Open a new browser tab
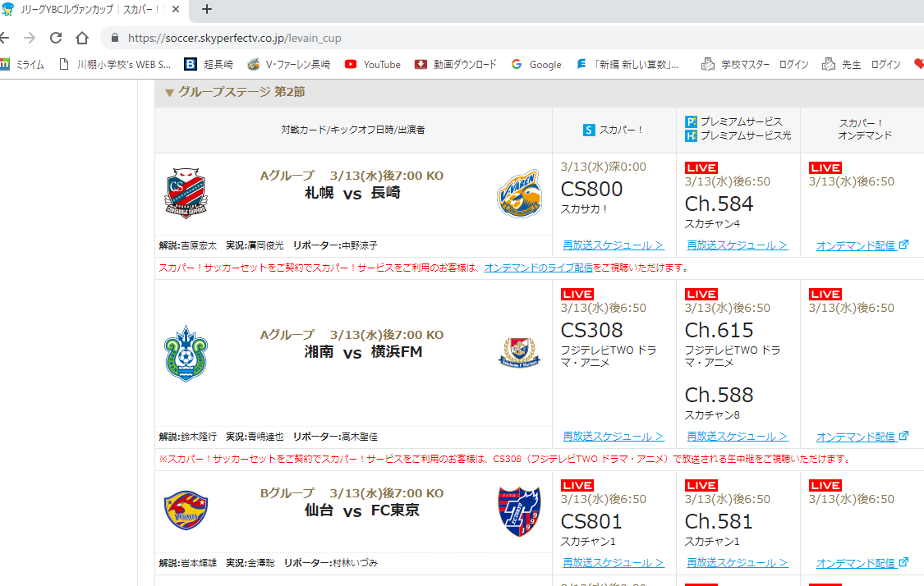The width and height of the screenshot is (924, 586). point(207,10)
